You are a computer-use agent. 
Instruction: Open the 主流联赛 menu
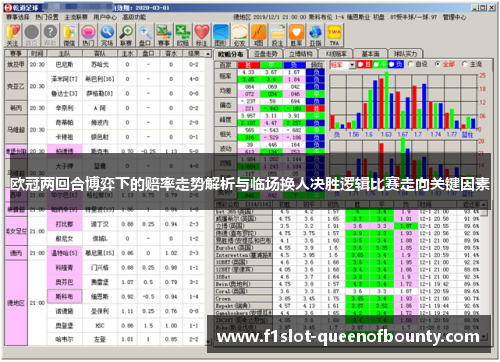pos(76,17)
